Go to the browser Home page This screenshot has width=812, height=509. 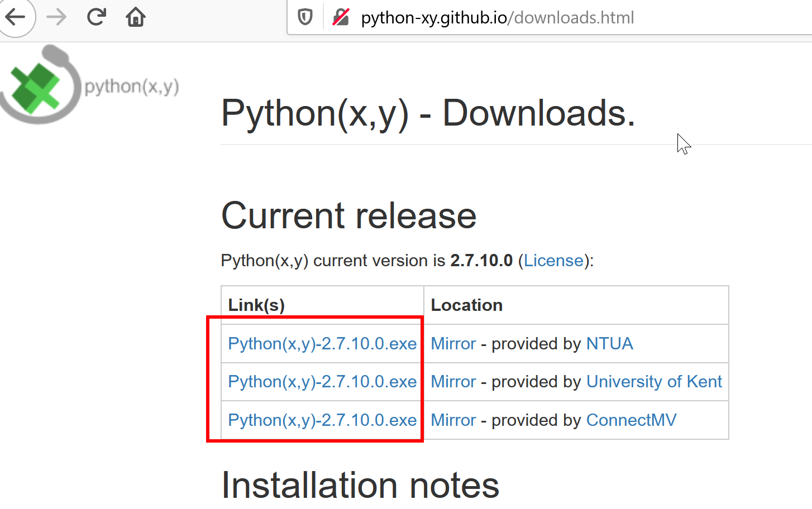pyautogui.click(x=136, y=17)
